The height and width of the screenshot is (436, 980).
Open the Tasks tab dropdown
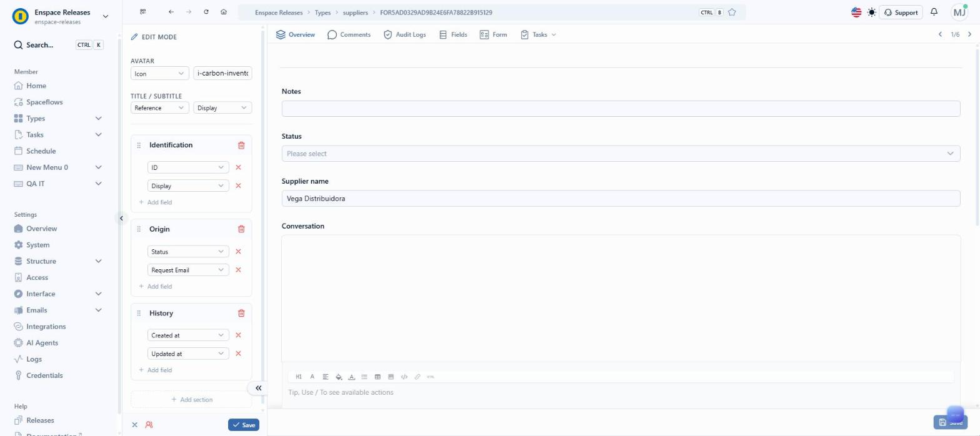click(x=538, y=35)
